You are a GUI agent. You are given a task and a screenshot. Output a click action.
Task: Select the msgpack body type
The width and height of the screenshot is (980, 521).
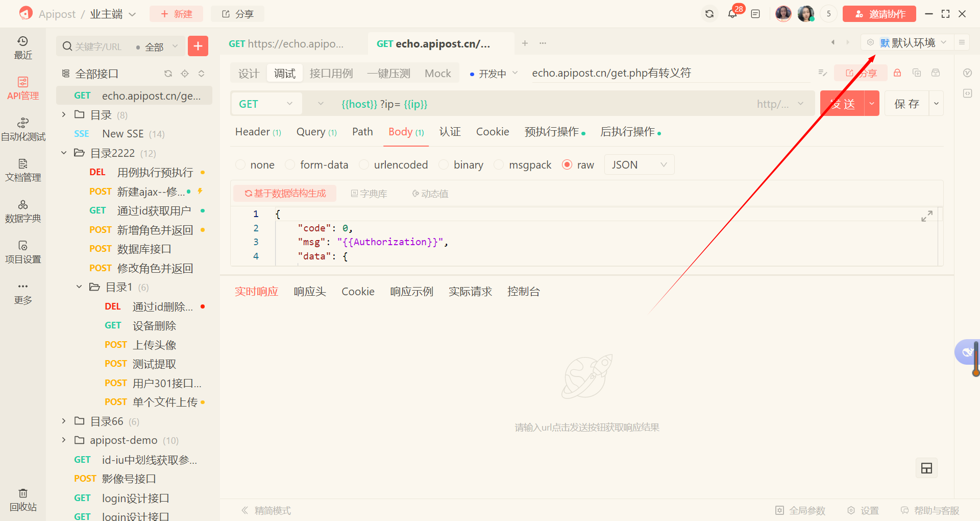coord(523,164)
